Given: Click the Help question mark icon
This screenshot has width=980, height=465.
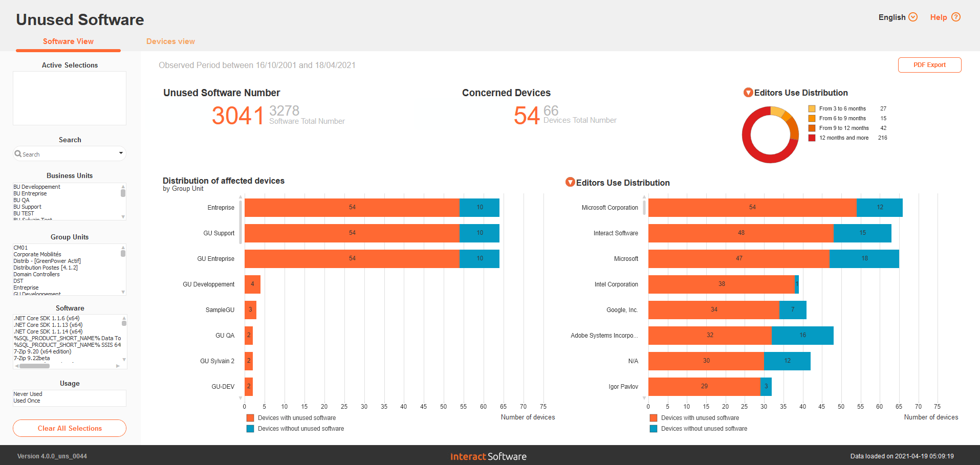Looking at the screenshot, I should (956, 17).
